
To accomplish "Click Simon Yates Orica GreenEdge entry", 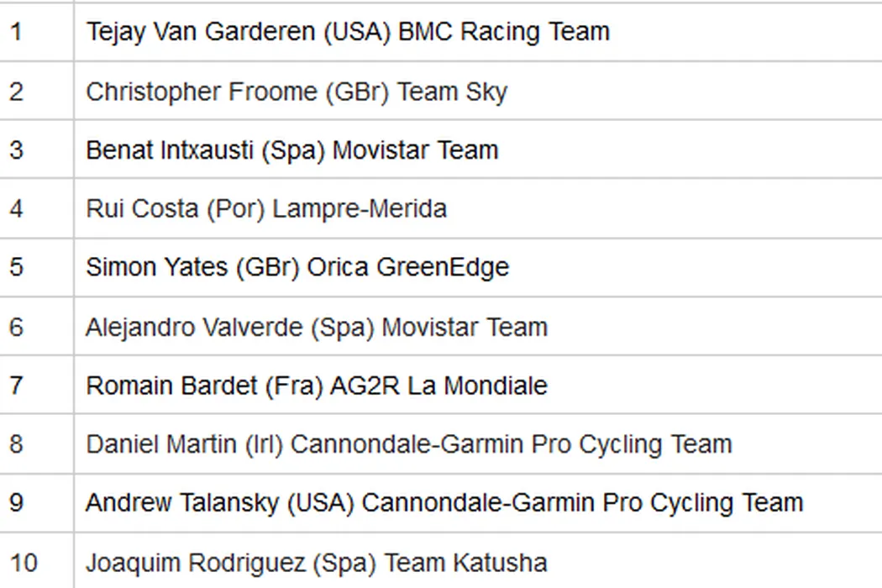I will tap(297, 268).
